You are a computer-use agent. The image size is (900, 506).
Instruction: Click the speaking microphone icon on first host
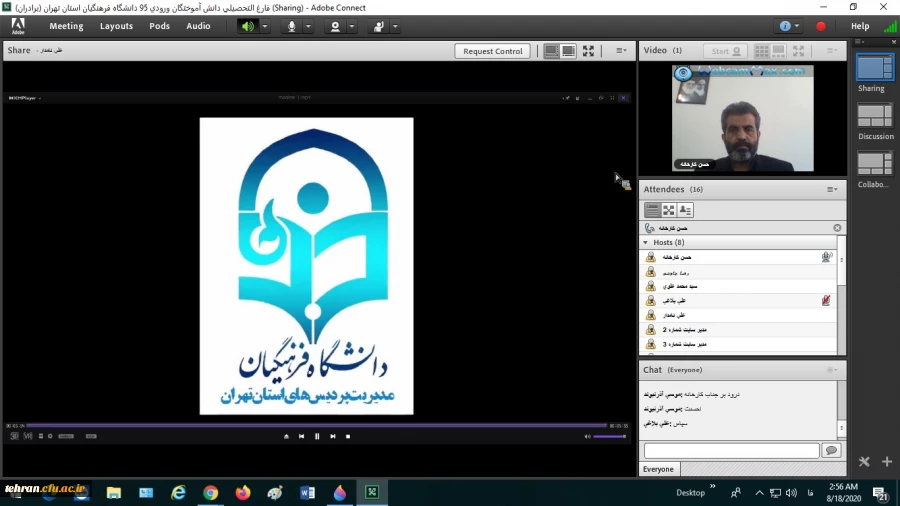(826, 257)
